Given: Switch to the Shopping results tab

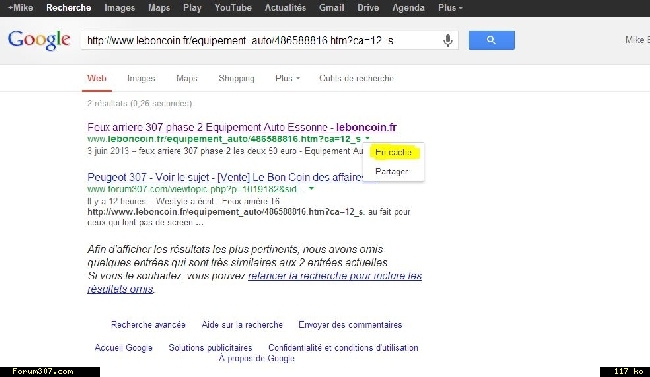Looking at the screenshot, I should pyautogui.click(x=236, y=78).
